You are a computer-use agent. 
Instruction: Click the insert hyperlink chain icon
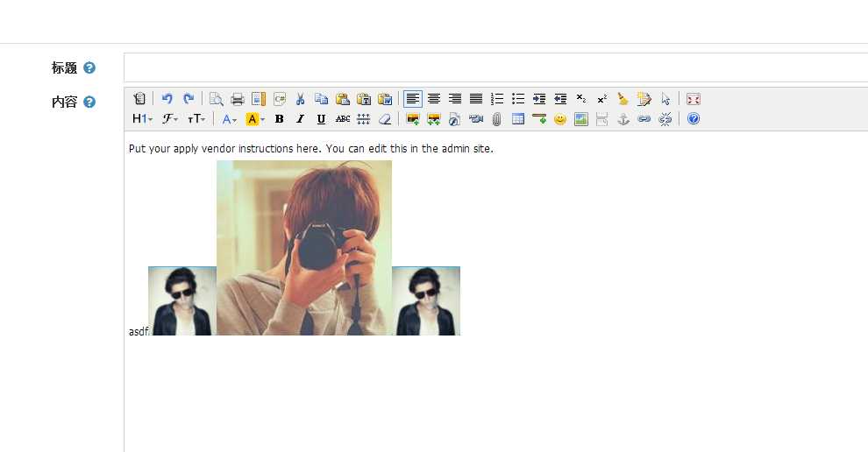click(644, 119)
